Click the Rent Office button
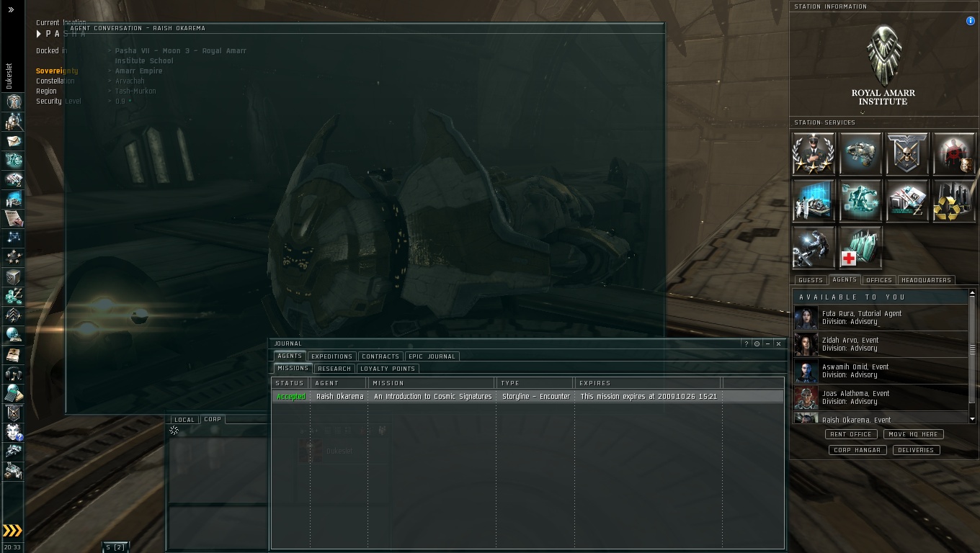 pos(851,434)
